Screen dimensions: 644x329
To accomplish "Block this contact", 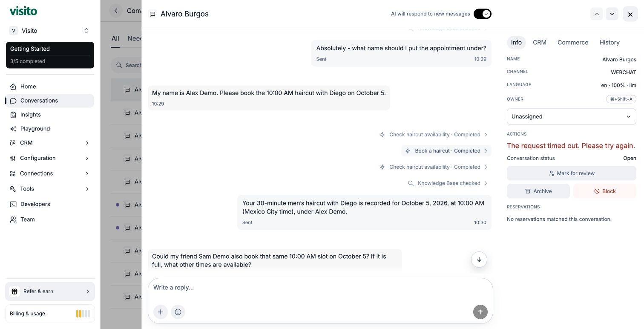I will (605, 191).
